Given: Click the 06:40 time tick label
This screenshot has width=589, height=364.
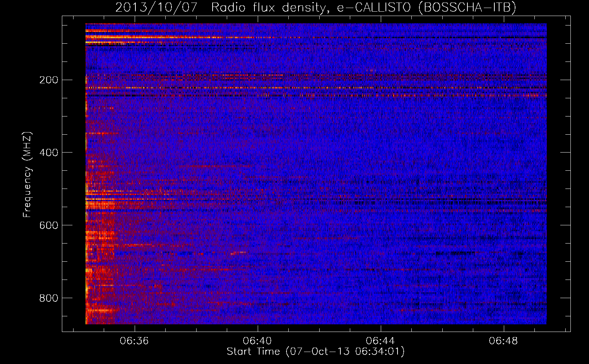Looking at the screenshot, I should click(257, 341).
